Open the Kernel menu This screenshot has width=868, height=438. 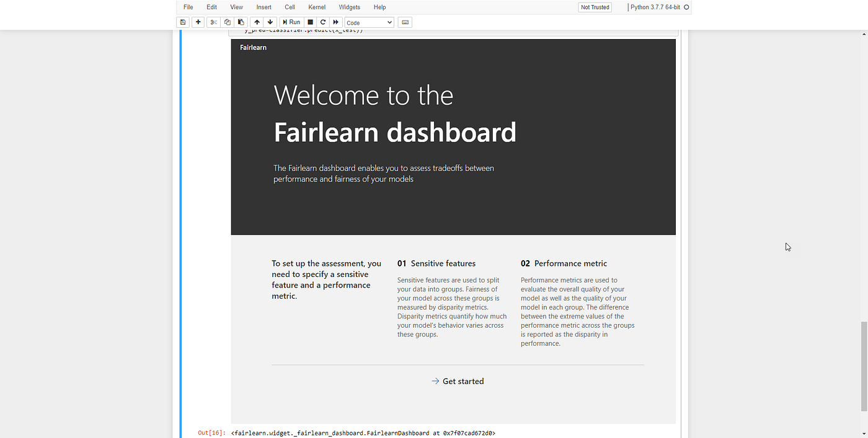[x=317, y=7]
